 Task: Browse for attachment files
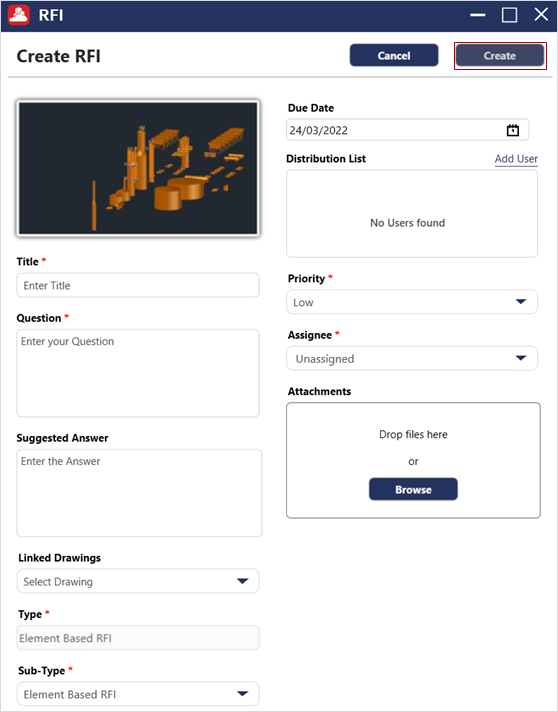coord(413,490)
